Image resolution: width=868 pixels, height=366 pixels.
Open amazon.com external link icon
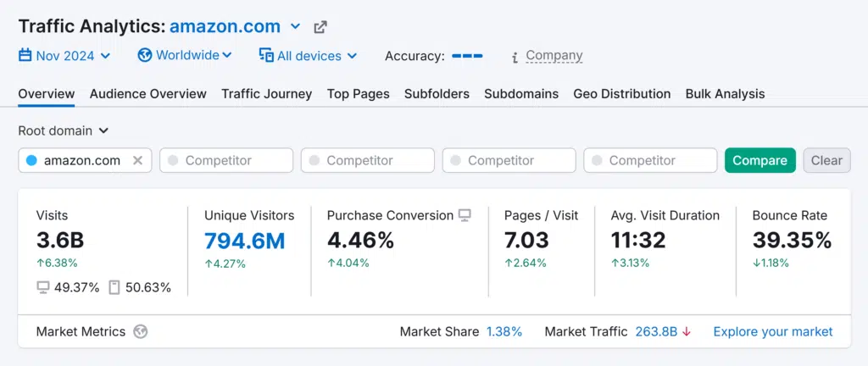coord(320,27)
